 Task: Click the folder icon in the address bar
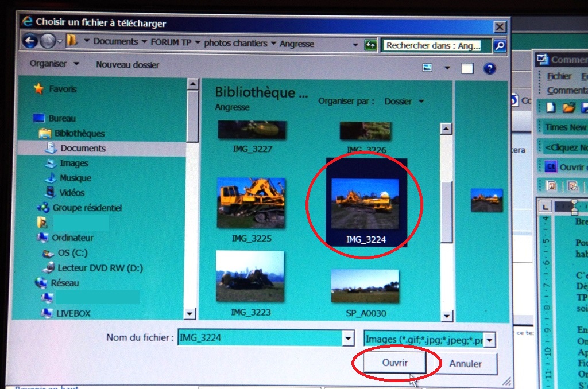click(72, 41)
